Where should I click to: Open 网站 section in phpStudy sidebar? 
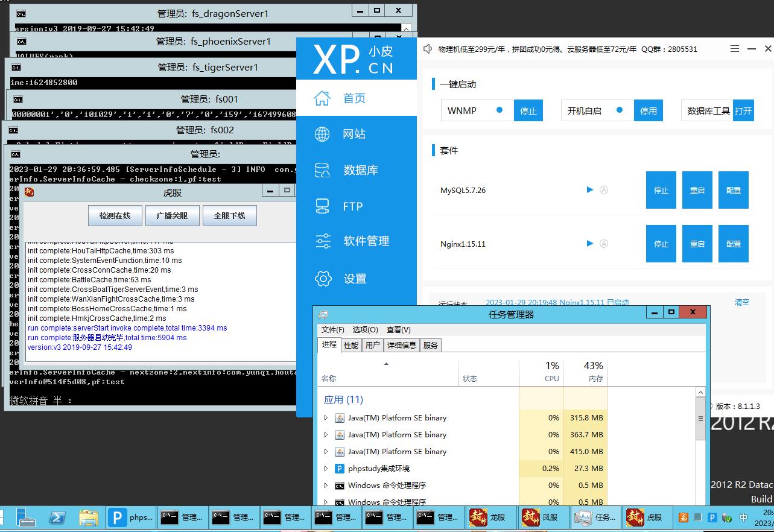click(356, 134)
